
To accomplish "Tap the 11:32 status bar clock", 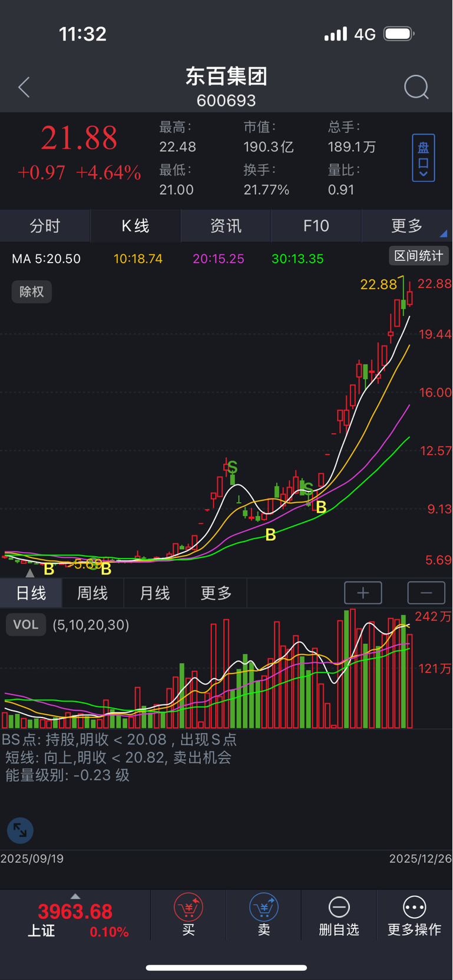I will [x=82, y=34].
